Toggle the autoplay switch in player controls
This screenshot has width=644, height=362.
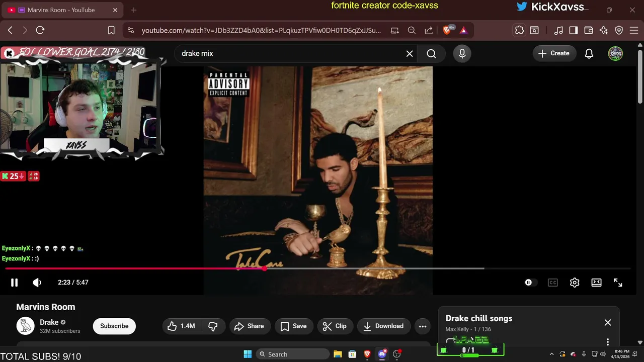coord(530,283)
